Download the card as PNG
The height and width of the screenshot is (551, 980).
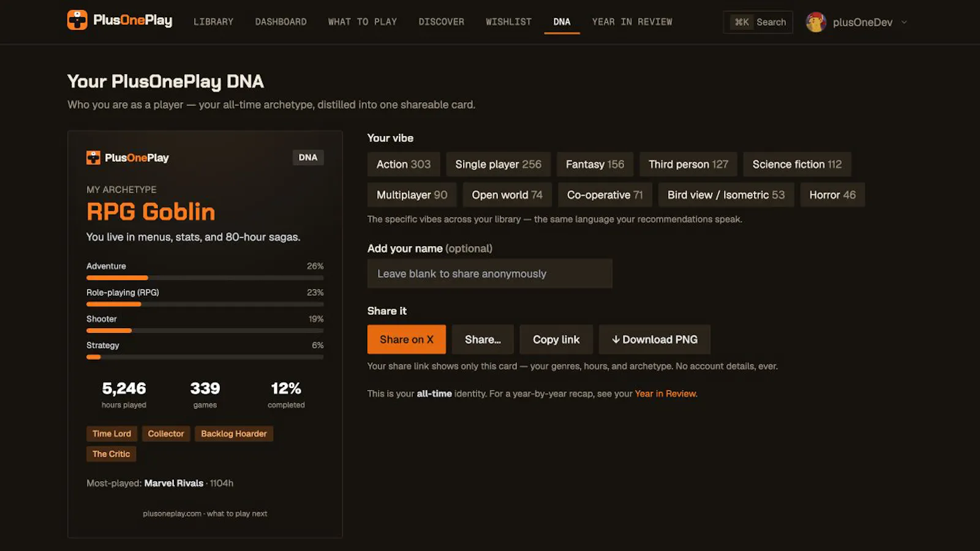click(x=654, y=339)
